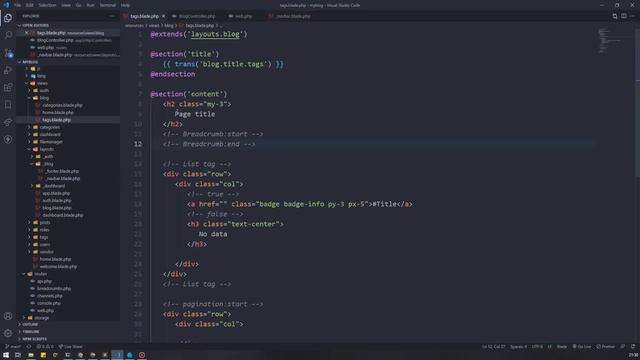Image resolution: width=640 pixels, height=360 pixels.
Task: Change the UTF-8 file encoding
Action: (537, 347)
